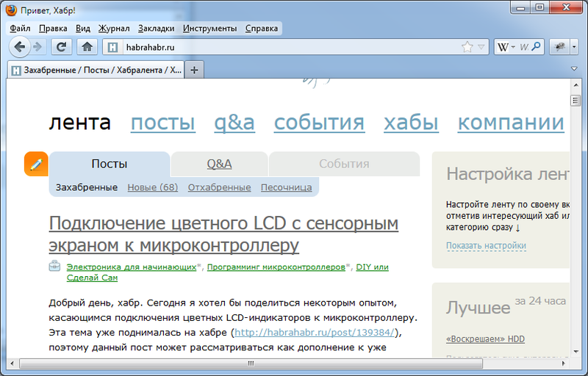Go back with the browser Back arrow

19,47
